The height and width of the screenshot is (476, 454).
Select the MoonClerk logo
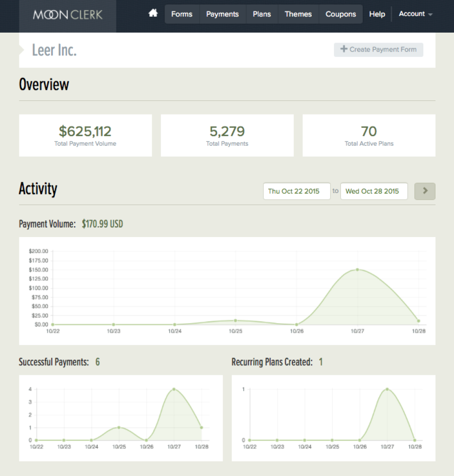pos(67,15)
